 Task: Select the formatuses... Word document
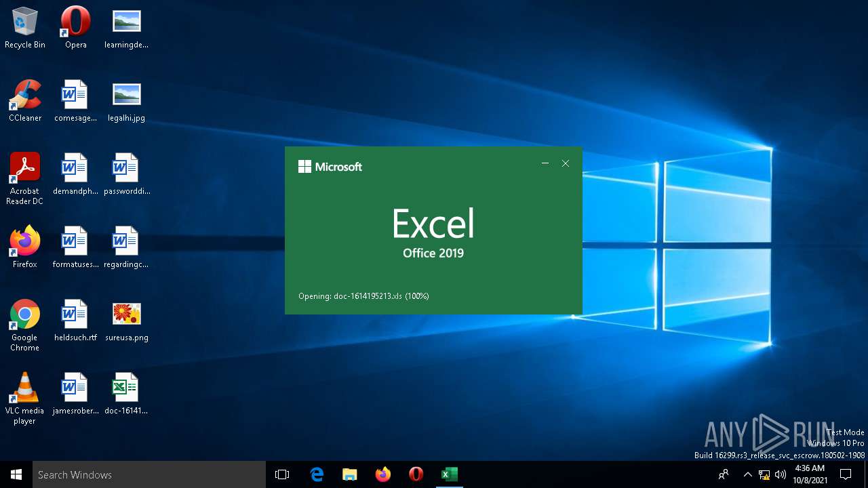pyautogui.click(x=76, y=247)
